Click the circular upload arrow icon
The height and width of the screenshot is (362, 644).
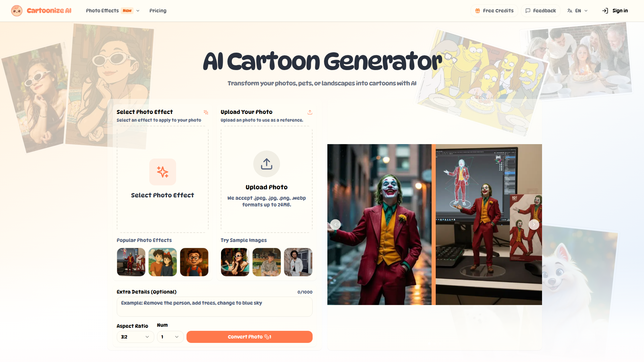click(x=267, y=164)
